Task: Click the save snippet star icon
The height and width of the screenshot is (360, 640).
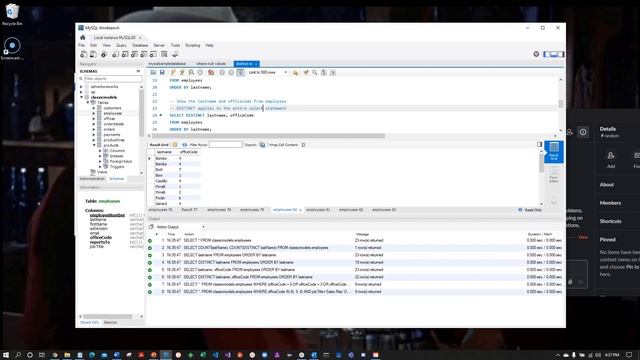Action: [x=295, y=72]
